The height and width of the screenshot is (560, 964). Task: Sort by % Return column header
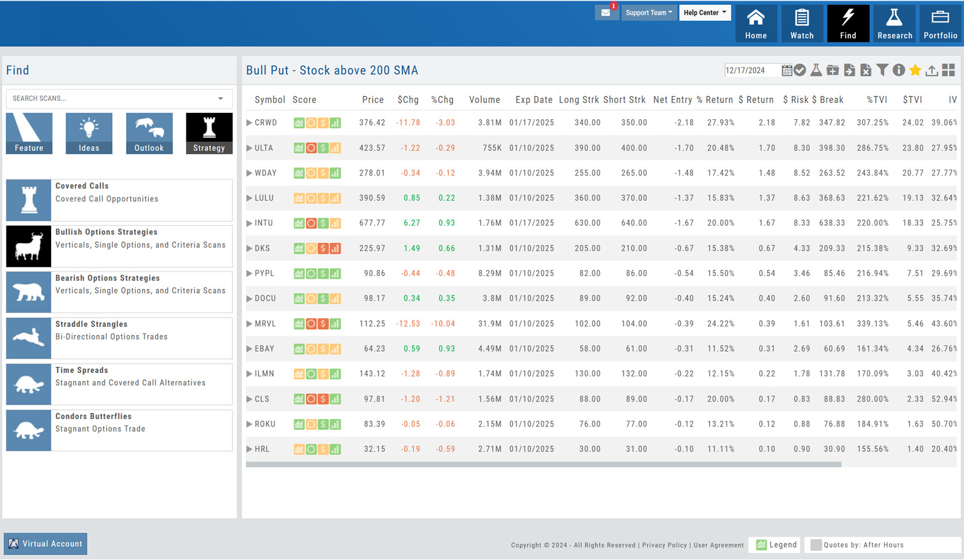(715, 100)
